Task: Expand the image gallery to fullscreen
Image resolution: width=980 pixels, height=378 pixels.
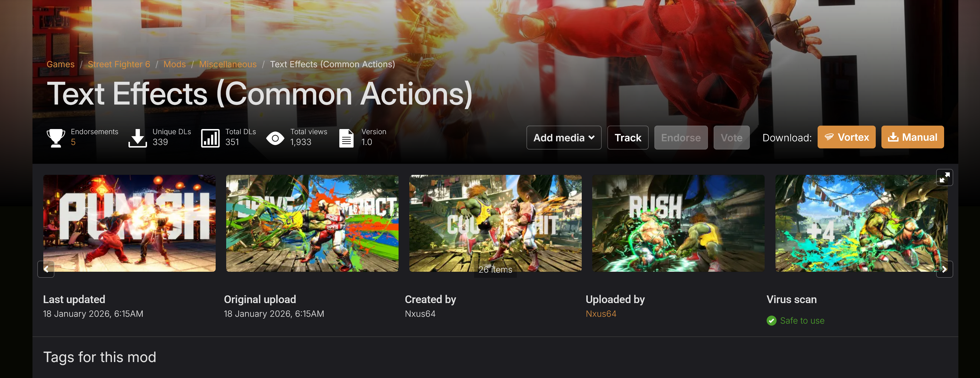Action: (x=944, y=177)
